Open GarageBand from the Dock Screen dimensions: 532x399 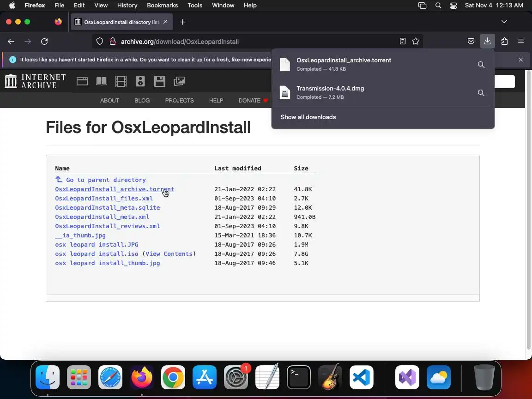(x=330, y=377)
